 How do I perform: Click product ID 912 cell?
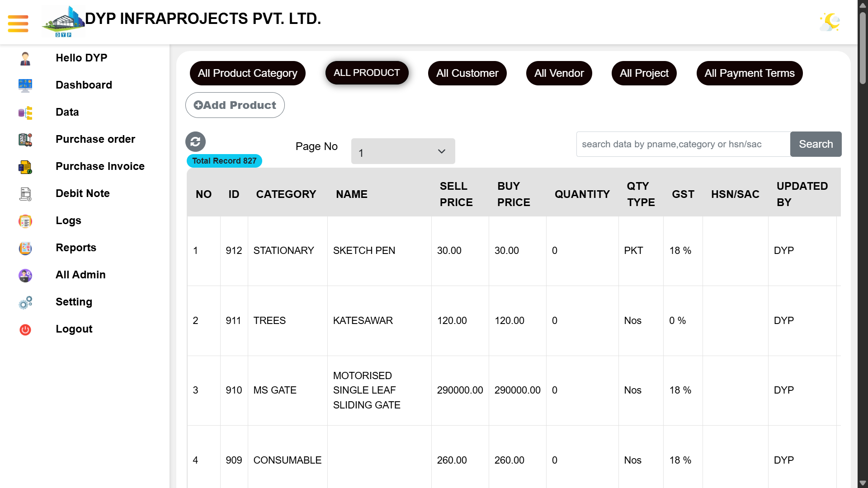point(234,251)
